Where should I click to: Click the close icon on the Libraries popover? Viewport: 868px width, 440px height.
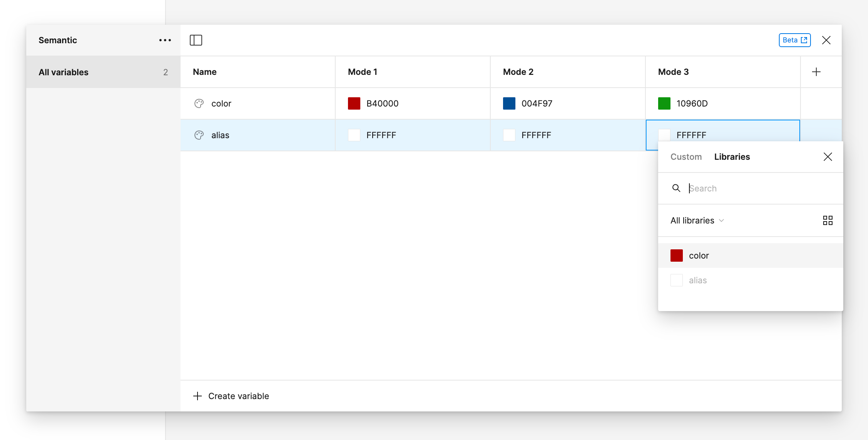click(x=827, y=157)
